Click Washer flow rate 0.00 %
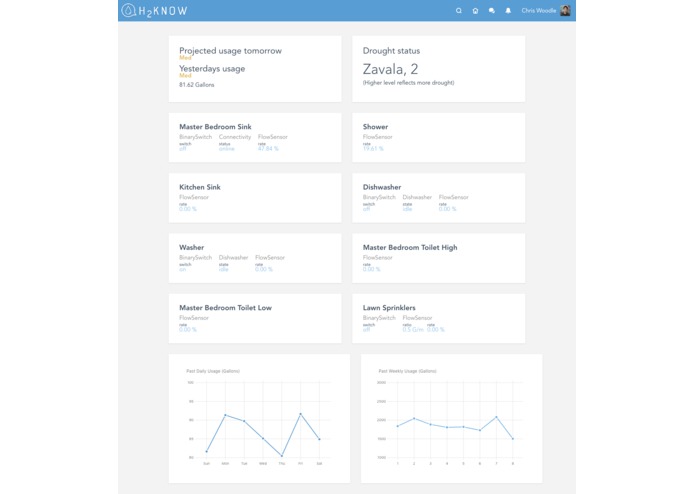695x494 pixels. pos(264,269)
